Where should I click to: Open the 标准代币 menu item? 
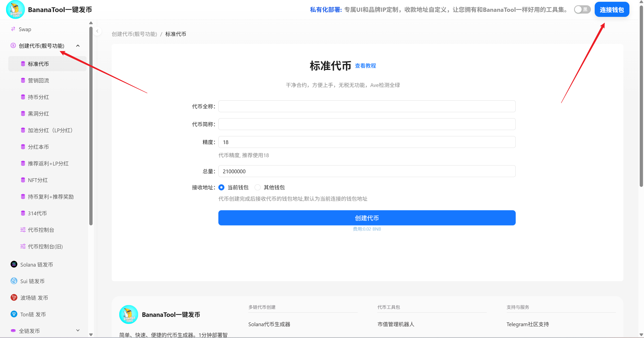pos(38,64)
